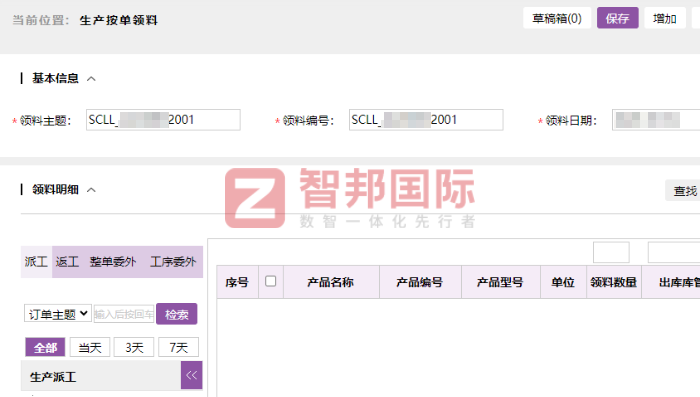This screenshot has height=397, width=700.
Task: Click the 检索 search button
Action: (x=176, y=314)
